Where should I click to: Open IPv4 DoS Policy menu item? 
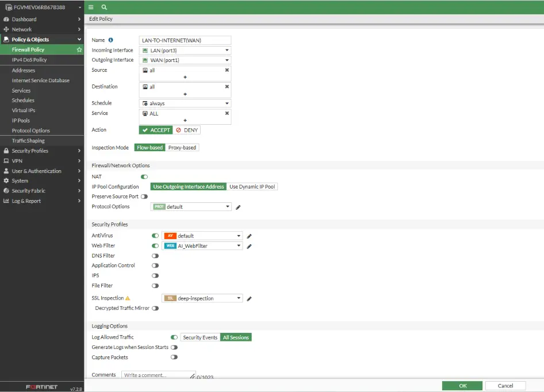pos(42,60)
